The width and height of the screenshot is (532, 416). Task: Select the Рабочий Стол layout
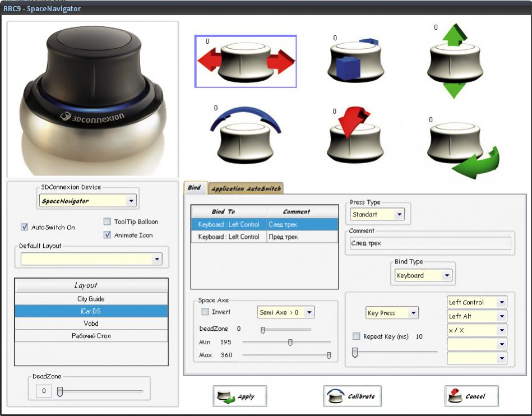click(x=91, y=336)
